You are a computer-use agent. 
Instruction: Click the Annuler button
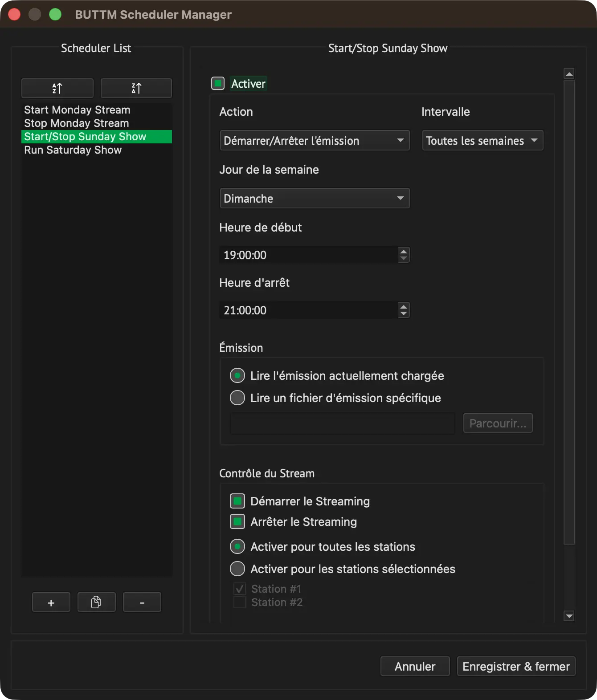pos(415,666)
